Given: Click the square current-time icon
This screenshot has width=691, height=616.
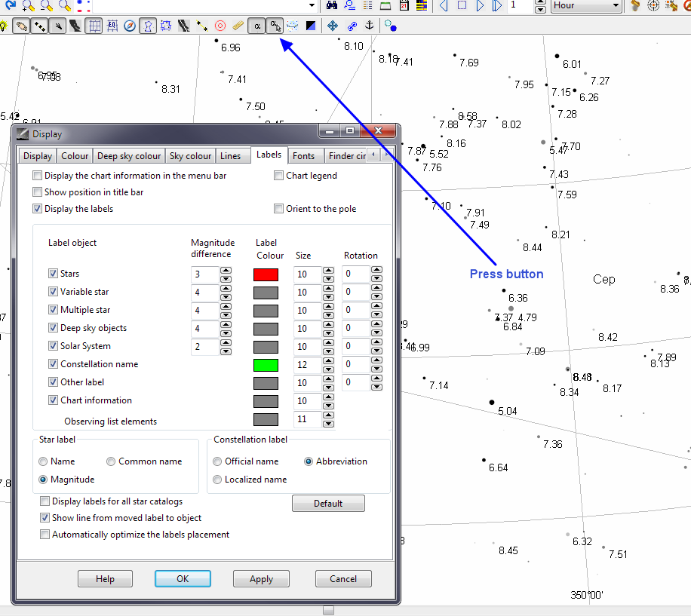Looking at the screenshot, I should [x=462, y=5].
